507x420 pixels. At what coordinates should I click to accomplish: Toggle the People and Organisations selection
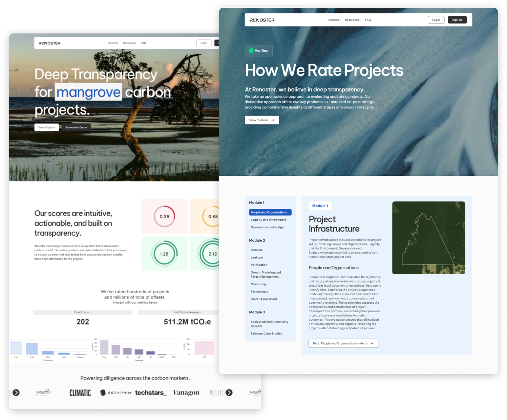pos(270,212)
